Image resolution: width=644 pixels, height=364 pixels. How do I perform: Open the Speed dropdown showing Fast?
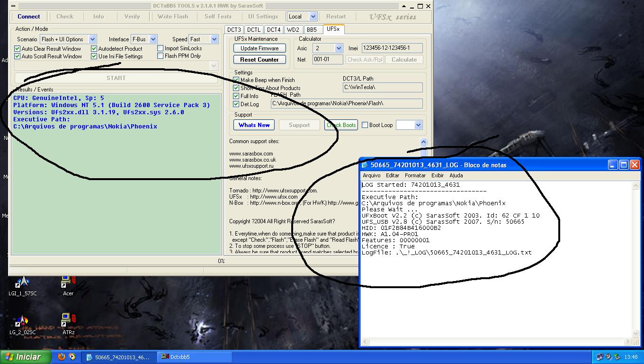214,39
